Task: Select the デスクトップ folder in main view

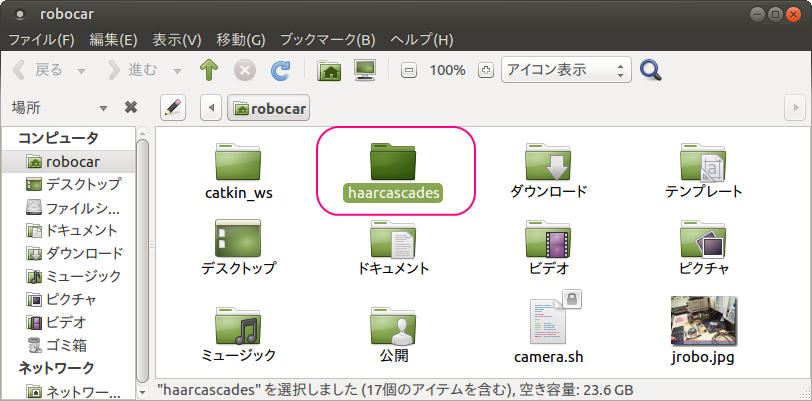Action: click(x=238, y=239)
